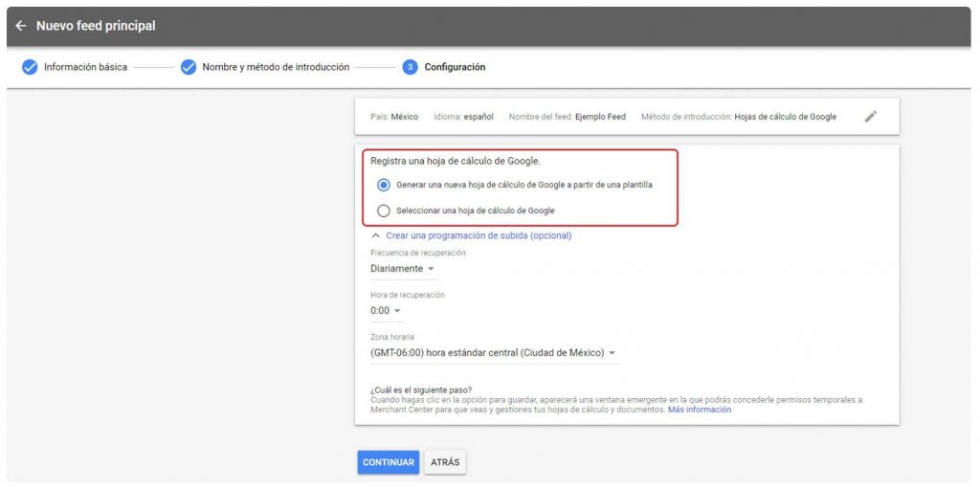Open the Diariamente frequency dropdown
980x487 pixels.
[x=403, y=269]
